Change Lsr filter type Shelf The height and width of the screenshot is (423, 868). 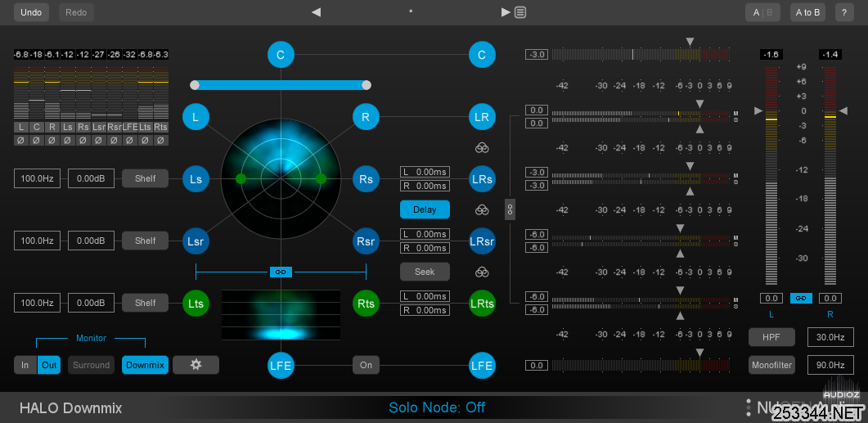[145, 241]
